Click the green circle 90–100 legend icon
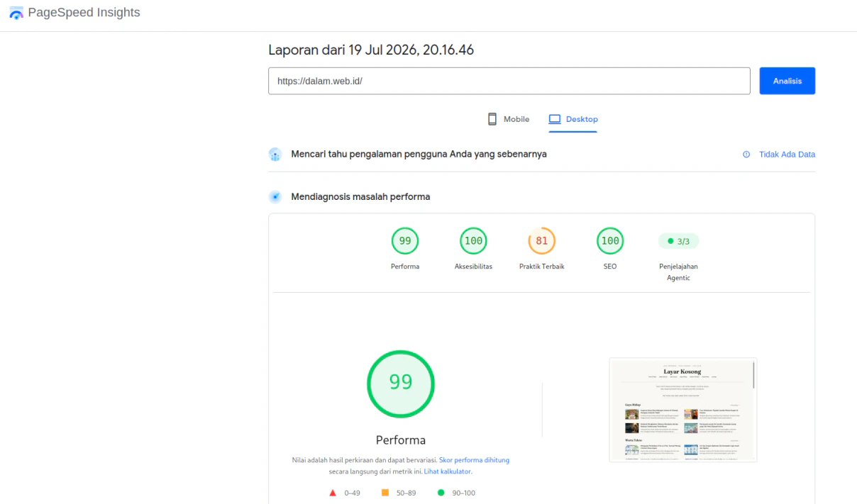 click(441, 493)
